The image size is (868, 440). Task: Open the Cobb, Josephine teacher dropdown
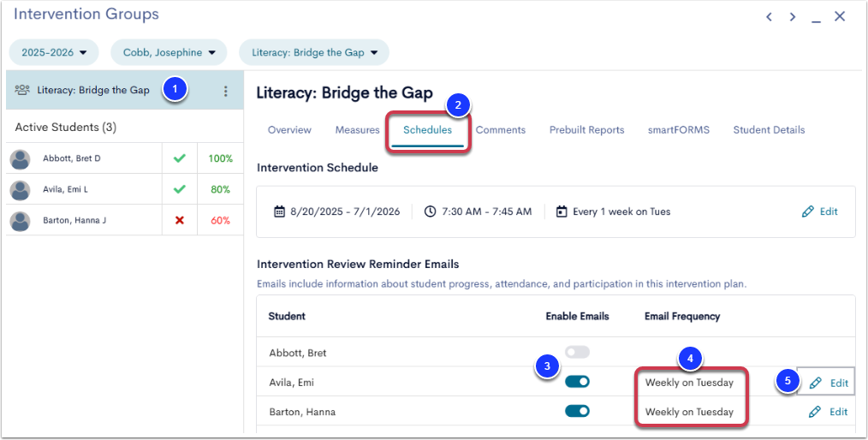169,52
